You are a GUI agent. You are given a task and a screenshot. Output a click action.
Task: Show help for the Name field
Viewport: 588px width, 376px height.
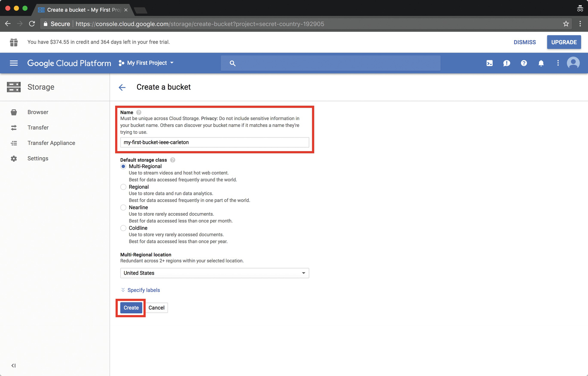[x=139, y=112]
